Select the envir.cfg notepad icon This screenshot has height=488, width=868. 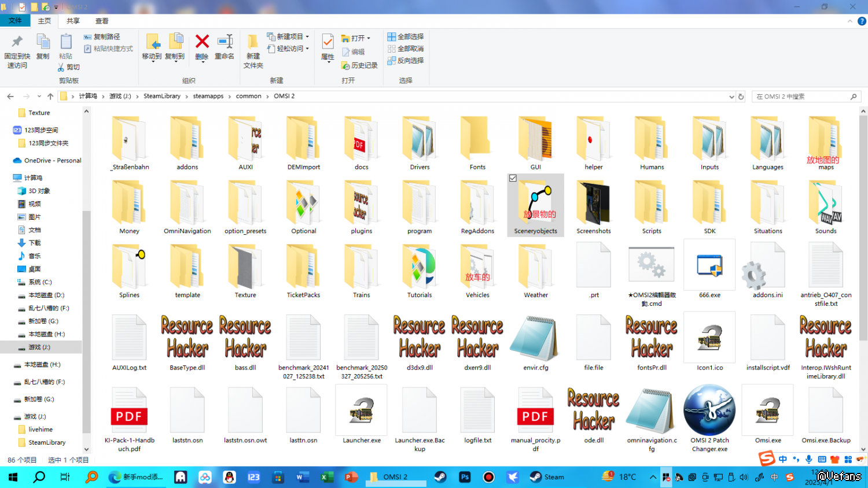point(535,338)
